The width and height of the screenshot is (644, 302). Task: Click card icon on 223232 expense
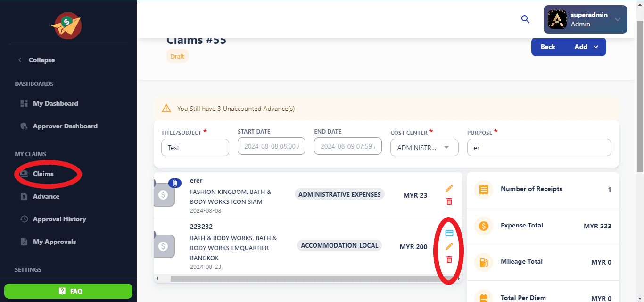(449, 233)
